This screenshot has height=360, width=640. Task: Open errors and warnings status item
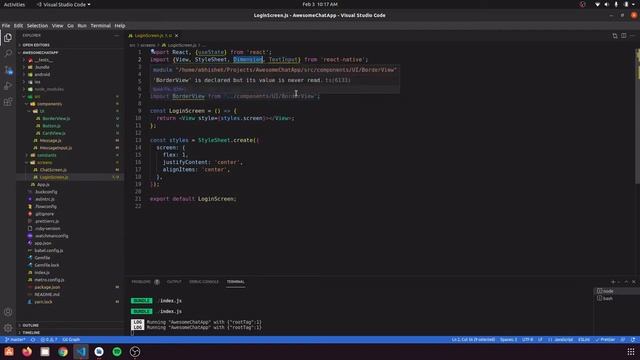(x=49, y=340)
